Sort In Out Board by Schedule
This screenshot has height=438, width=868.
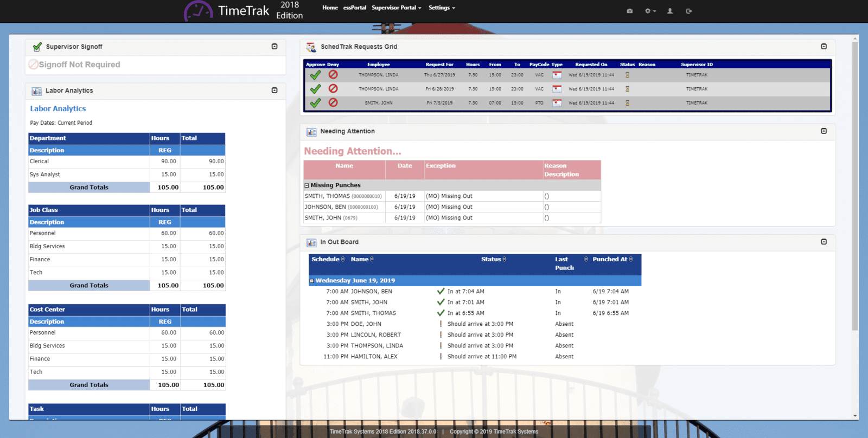pyautogui.click(x=343, y=259)
